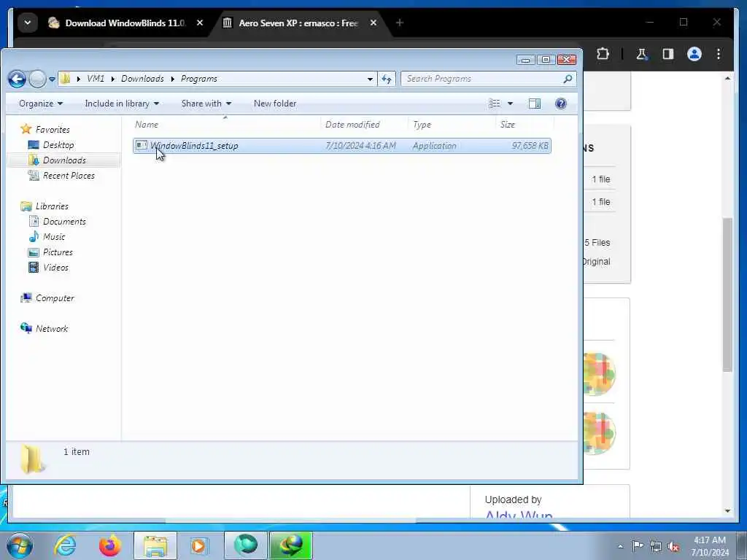
Task: Open the Windows Start menu
Action: [20, 545]
